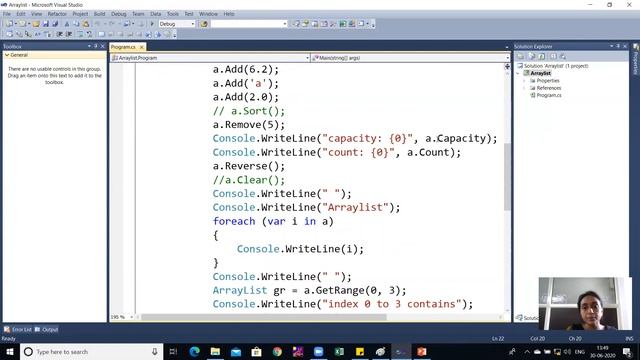Open the collapsed Properties side tab
This screenshot has width=640, height=360.
click(636, 60)
